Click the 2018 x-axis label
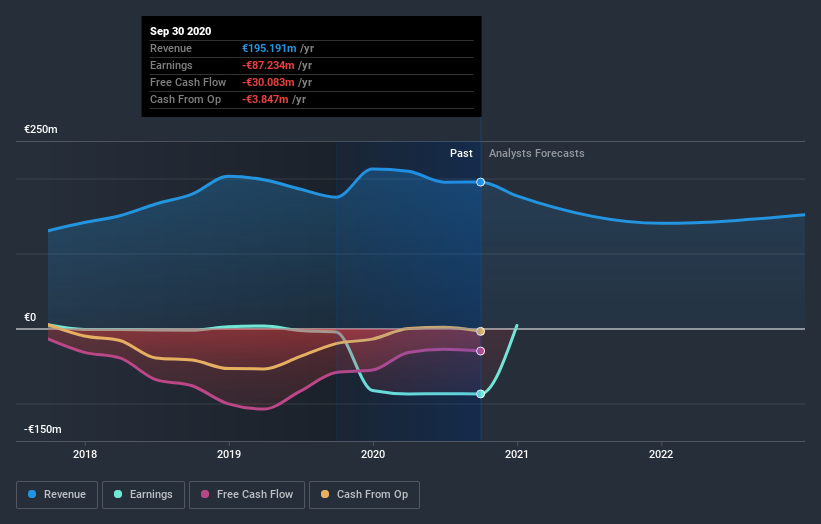 85,454
